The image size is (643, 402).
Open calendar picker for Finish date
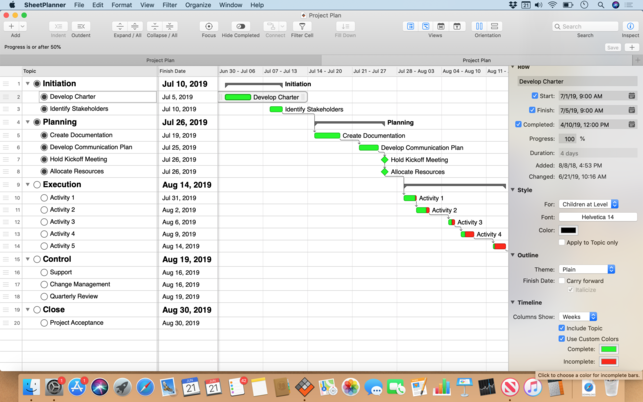[632, 110]
